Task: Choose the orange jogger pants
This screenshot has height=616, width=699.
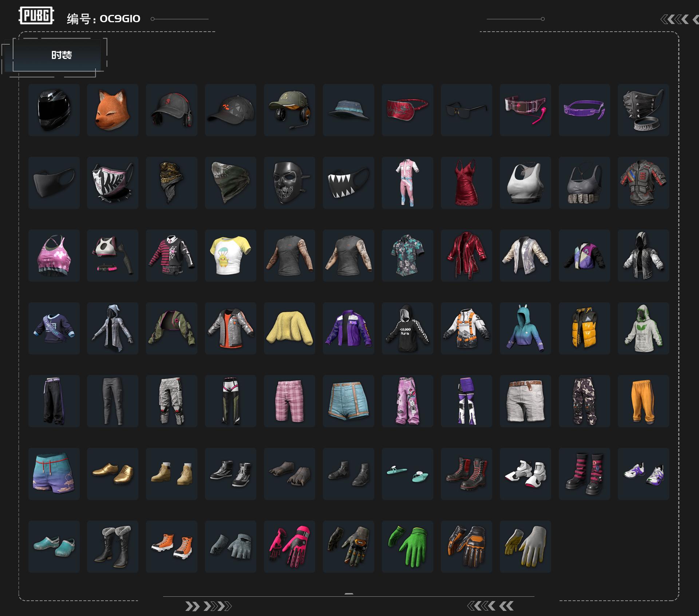Action: pos(643,401)
